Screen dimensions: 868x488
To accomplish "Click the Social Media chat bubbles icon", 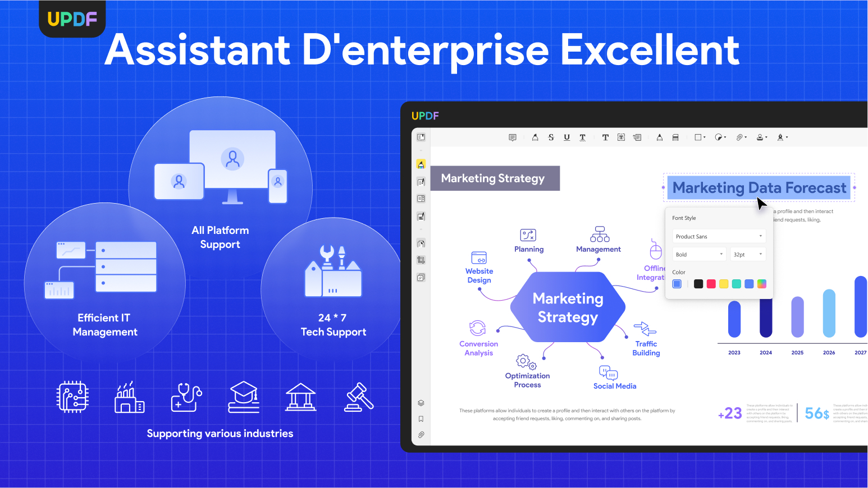I will [609, 372].
